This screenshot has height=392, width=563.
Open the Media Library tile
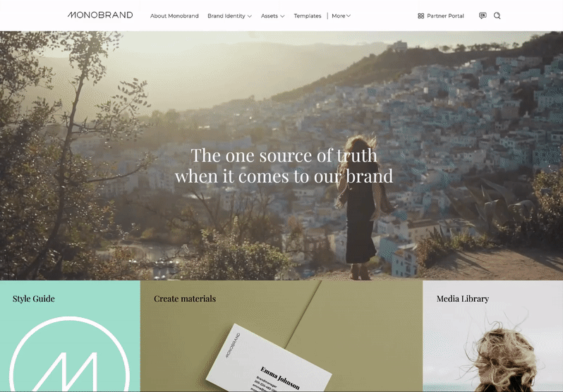tap(493, 336)
